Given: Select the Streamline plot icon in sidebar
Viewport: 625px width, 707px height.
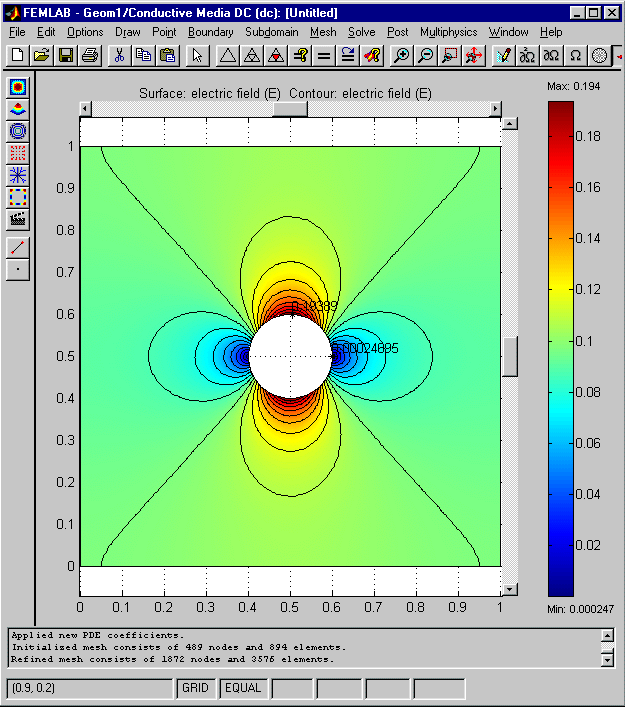Looking at the screenshot, I should click(18, 175).
